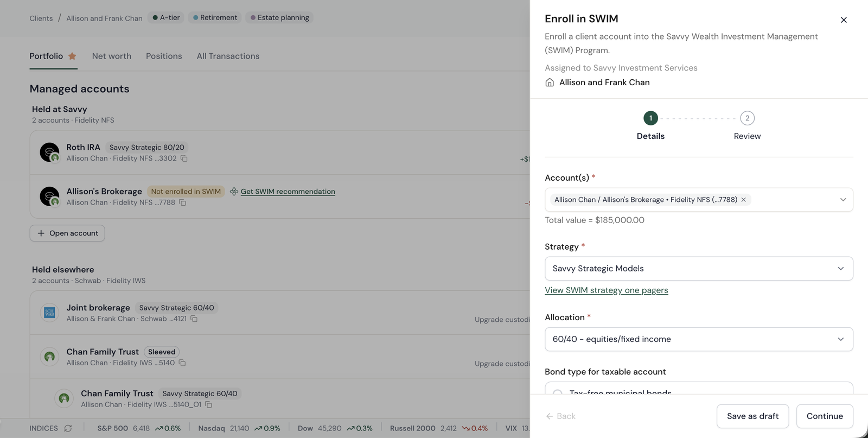Viewport: 868px width, 438px height.
Task: Expand the Account(s) dropdown chevron
Action: (x=843, y=200)
